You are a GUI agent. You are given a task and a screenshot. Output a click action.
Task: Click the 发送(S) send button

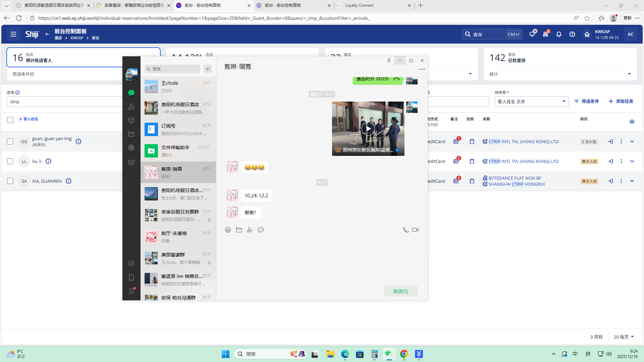tap(400, 291)
